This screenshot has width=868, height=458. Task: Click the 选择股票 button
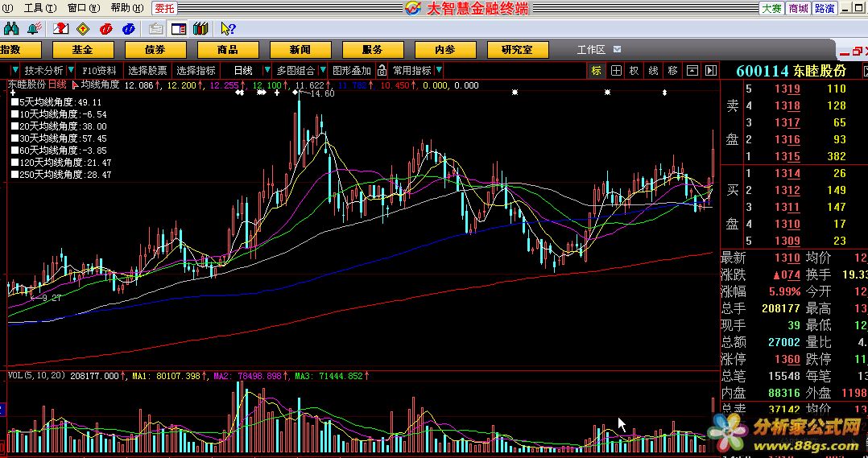pyautogui.click(x=148, y=70)
